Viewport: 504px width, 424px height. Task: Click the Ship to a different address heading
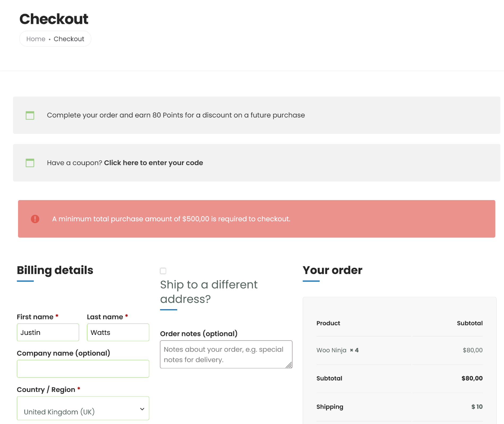tap(209, 292)
